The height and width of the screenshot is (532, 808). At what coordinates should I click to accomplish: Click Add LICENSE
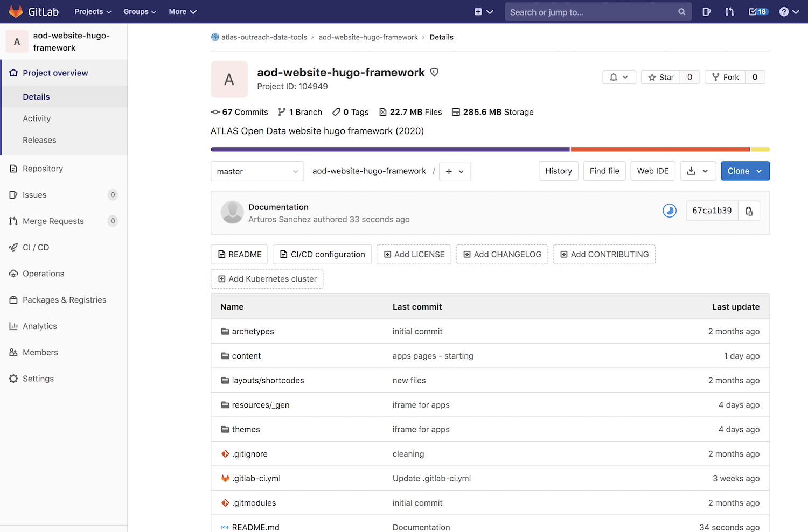414,254
